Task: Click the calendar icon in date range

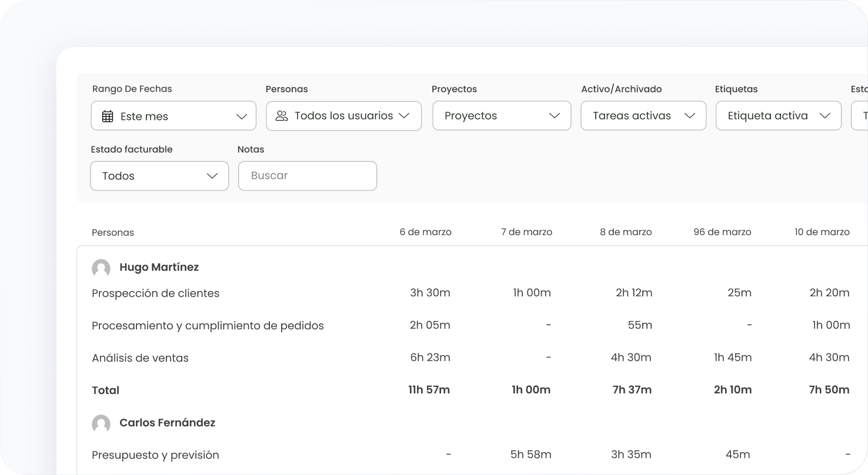Action: click(x=108, y=116)
